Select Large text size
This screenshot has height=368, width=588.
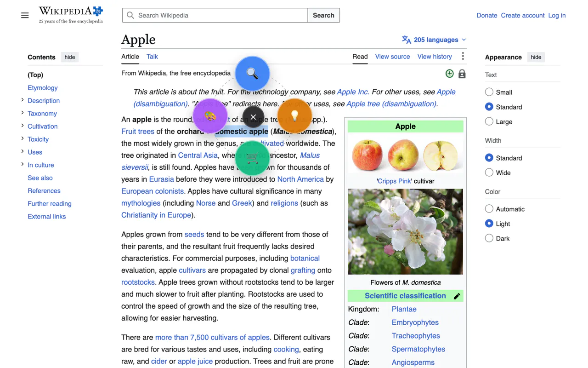(489, 121)
